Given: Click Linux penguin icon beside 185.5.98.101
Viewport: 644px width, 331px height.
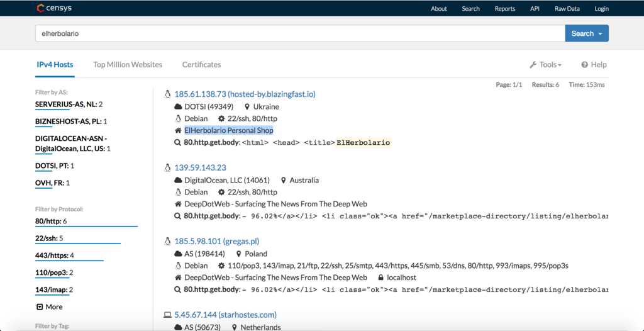Looking at the screenshot, I should pyautogui.click(x=167, y=242).
